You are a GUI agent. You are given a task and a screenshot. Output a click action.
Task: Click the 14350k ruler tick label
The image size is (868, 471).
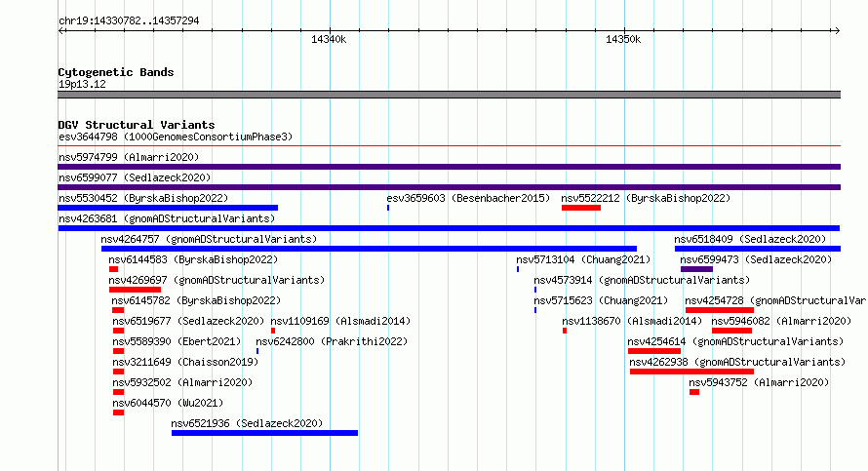pyautogui.click(x=623, y=39)
